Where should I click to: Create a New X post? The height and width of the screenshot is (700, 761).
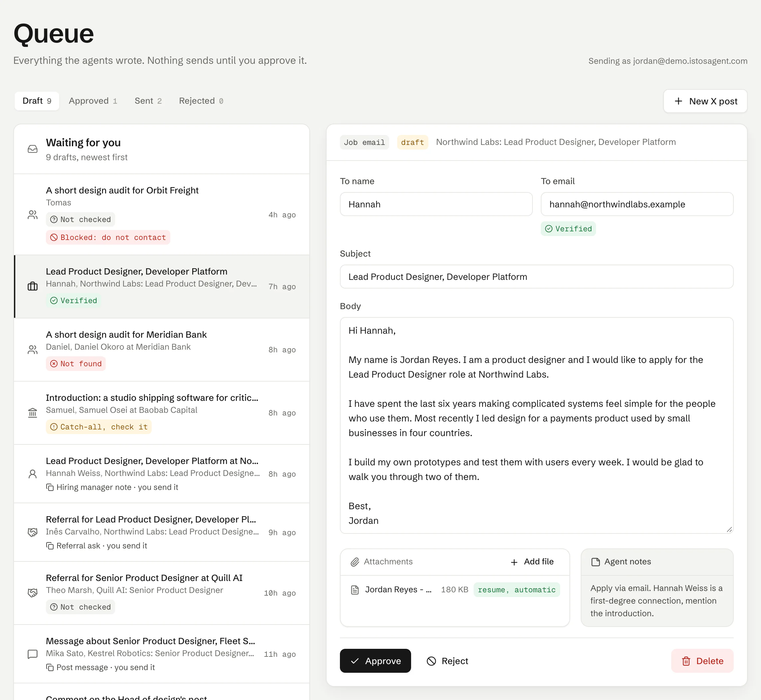705,101
